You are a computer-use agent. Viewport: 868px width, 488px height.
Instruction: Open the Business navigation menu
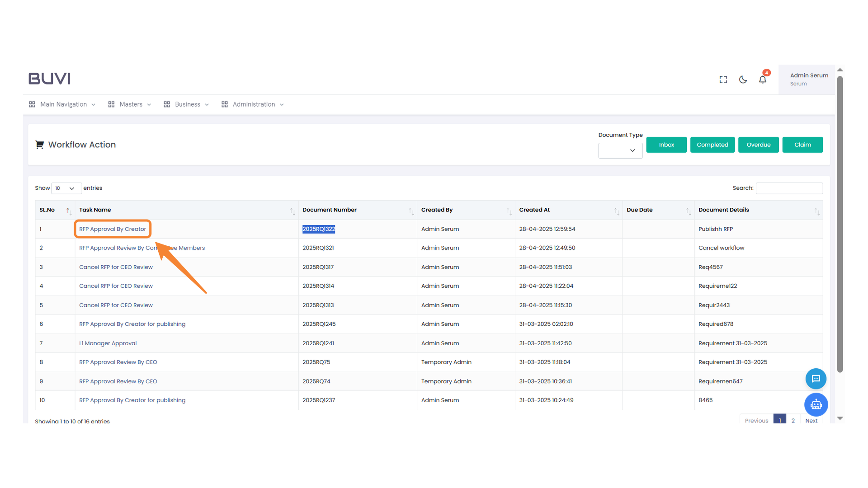187,104
